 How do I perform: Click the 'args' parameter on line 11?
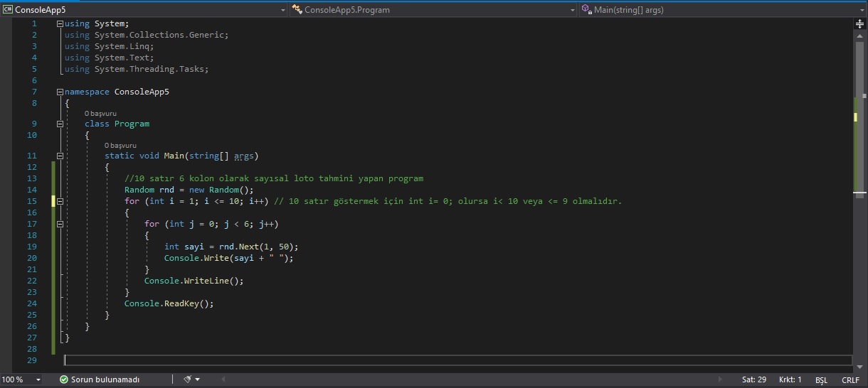click(243, 156)
